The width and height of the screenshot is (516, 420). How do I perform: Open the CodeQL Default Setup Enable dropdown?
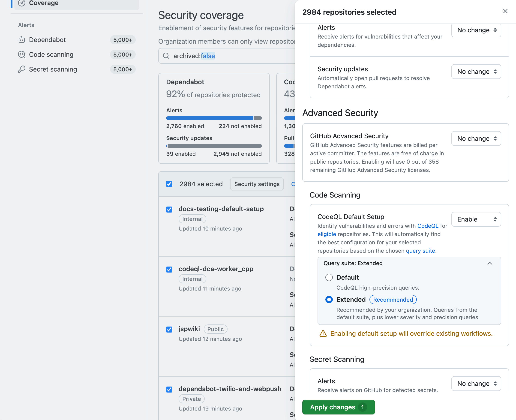(476, 219)
